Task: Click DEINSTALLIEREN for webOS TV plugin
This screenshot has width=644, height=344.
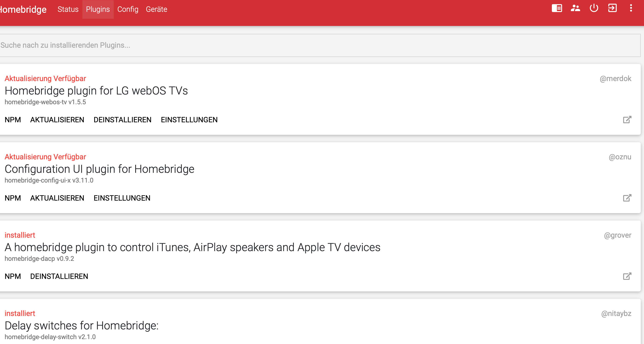Action: pos(122,120)
